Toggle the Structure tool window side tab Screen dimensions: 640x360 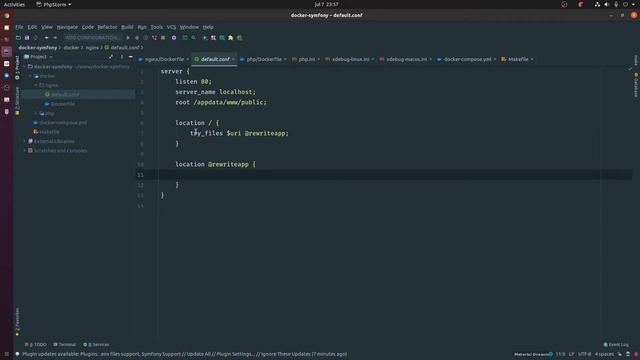pos(17,100)
